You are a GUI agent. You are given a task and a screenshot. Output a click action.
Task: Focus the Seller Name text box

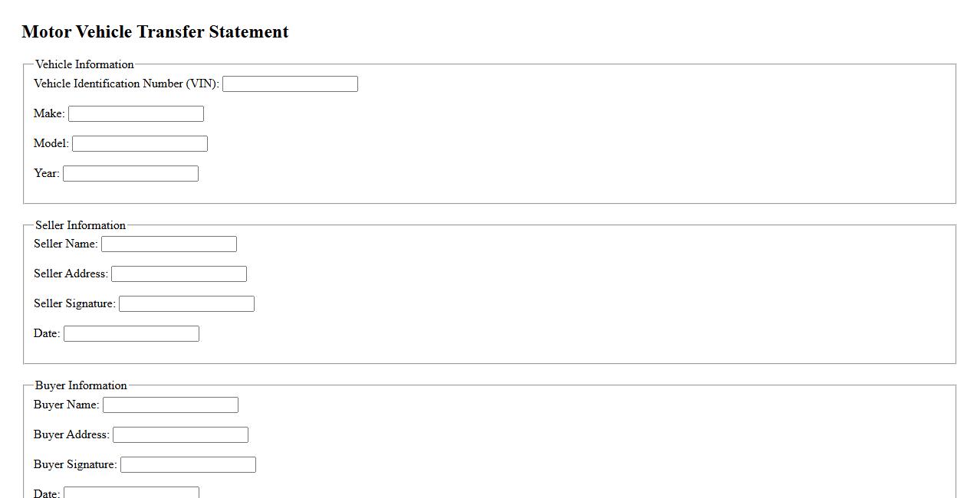click(169, 244)
